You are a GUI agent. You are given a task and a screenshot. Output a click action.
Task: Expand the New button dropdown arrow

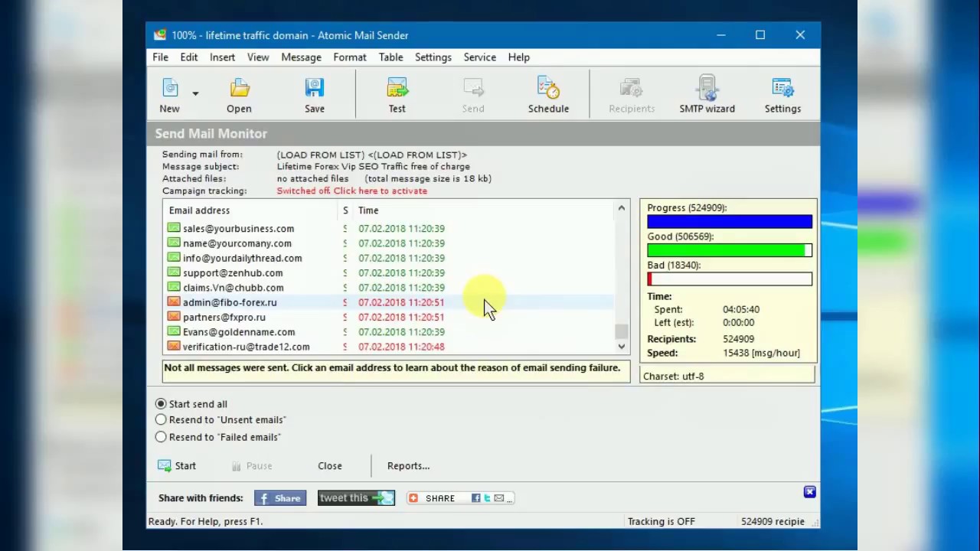(195, 93)
